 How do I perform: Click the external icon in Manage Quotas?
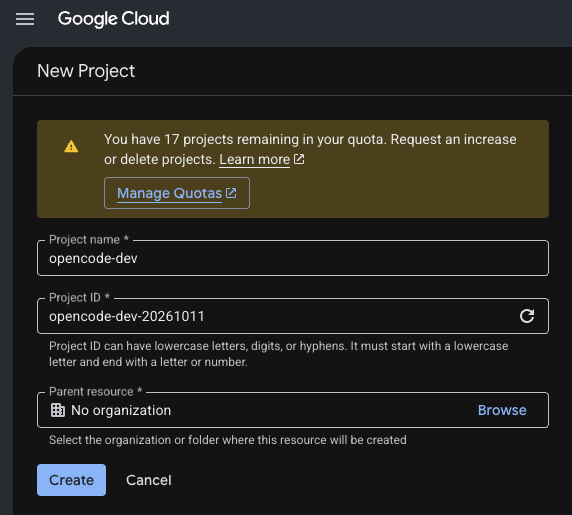click(x=231, y=193)
